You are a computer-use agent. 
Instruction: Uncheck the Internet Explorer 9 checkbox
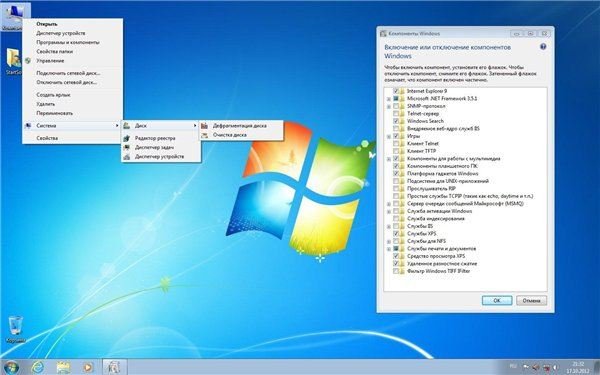click(396, 91)
